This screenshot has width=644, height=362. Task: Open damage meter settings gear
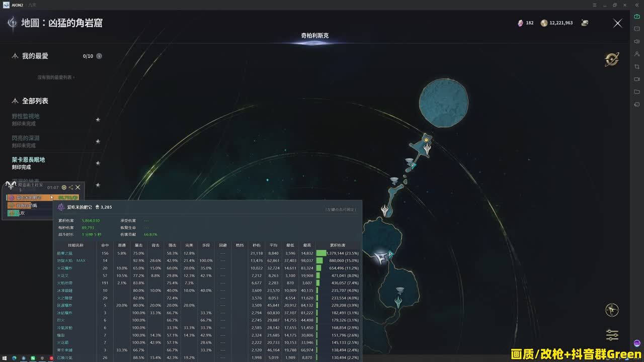coord(64,188)
